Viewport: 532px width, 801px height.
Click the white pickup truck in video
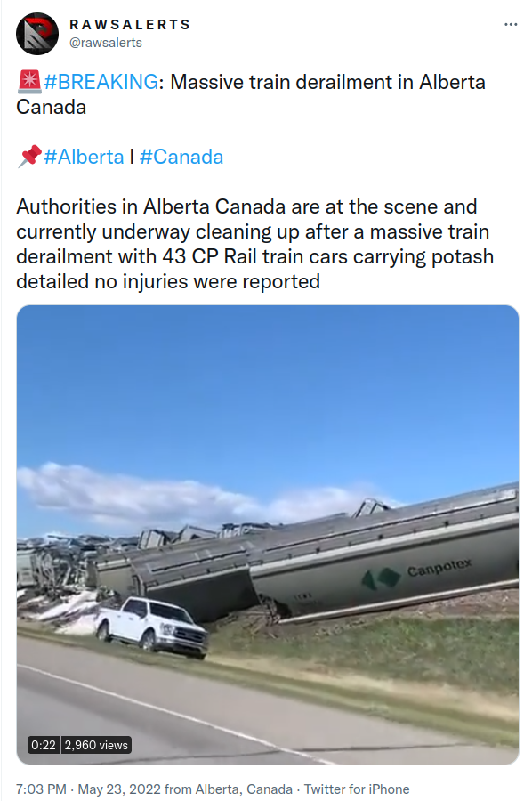coord(151,627)
